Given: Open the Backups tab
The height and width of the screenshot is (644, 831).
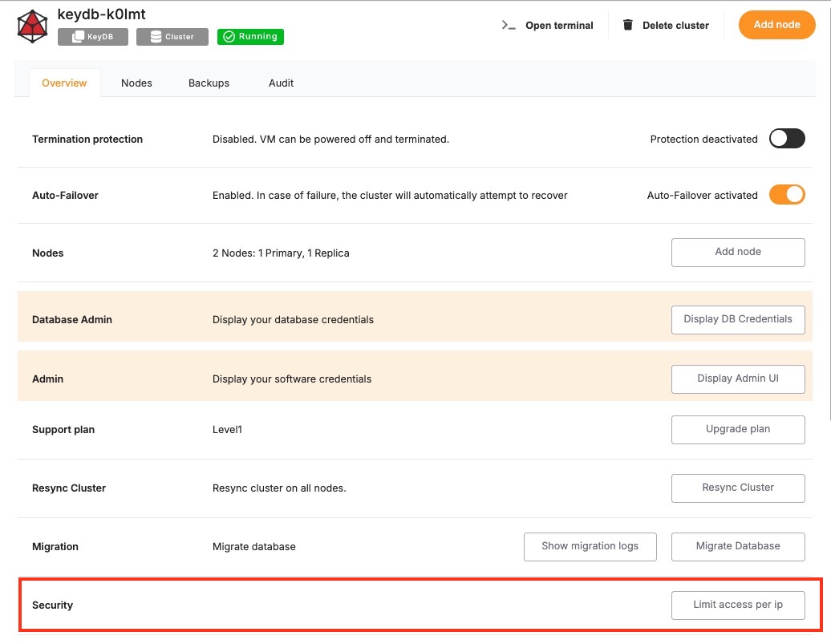Looking at the screenshot, I should 209,83.
